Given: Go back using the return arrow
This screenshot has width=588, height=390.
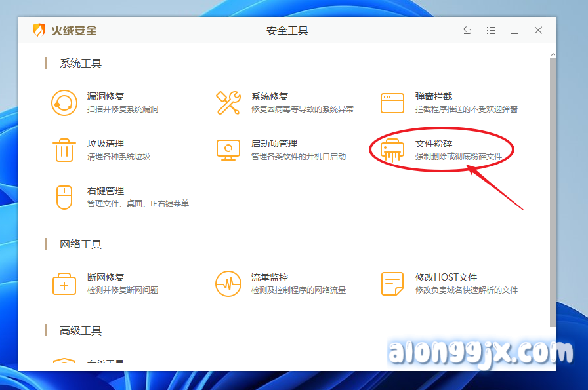Looking at the screenshot, I should (467, 30).
